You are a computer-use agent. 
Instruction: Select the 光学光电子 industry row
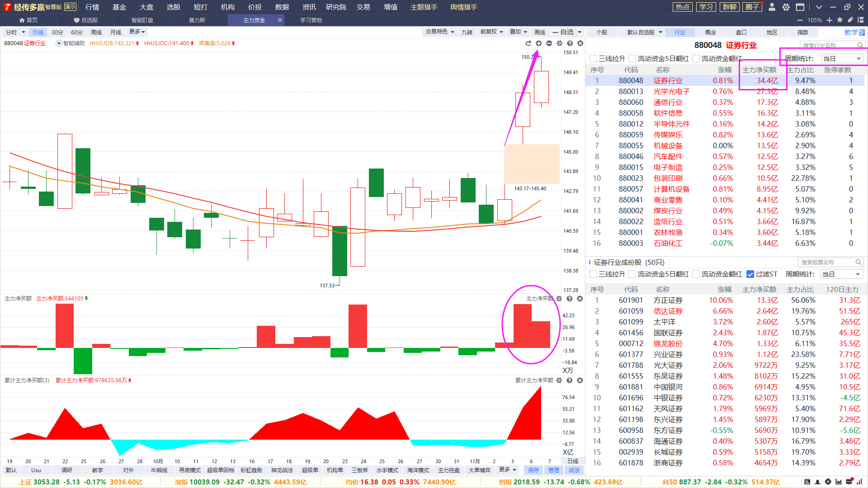[x=725, y=92]
